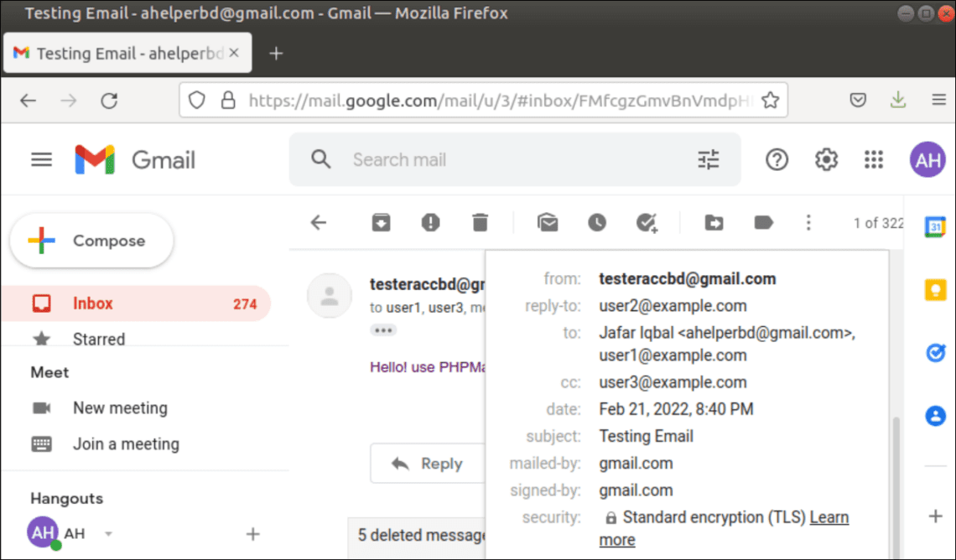Report the email as spam

pyautogui.click(x=430, y=222)
